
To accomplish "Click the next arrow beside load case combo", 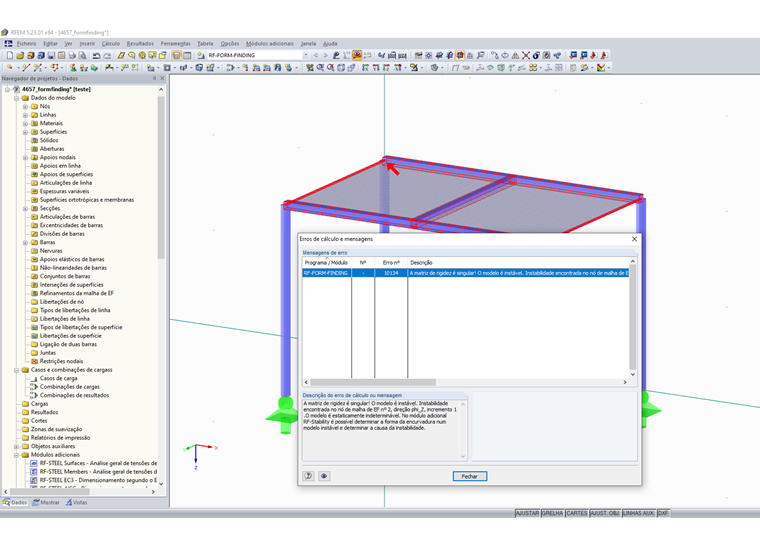I will point(325,55).
